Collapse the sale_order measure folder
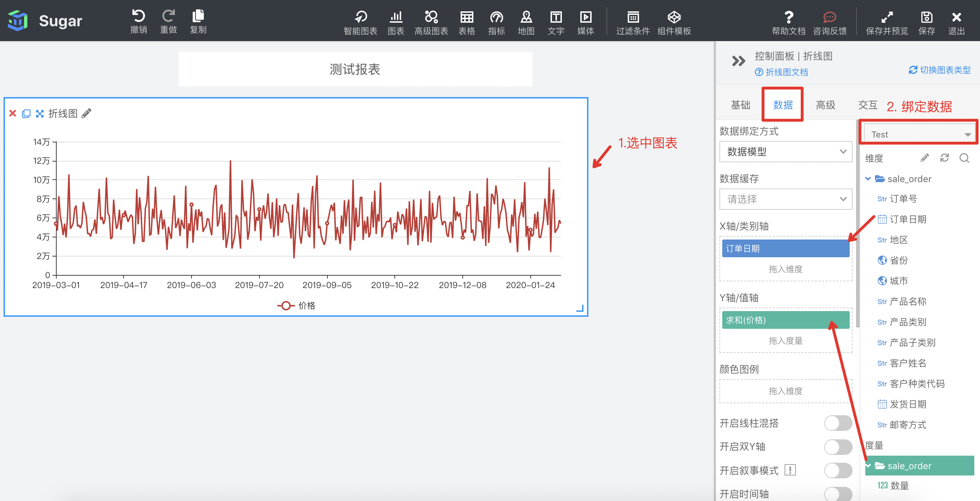This screenshot has height=501, width=980. [868, 466]
